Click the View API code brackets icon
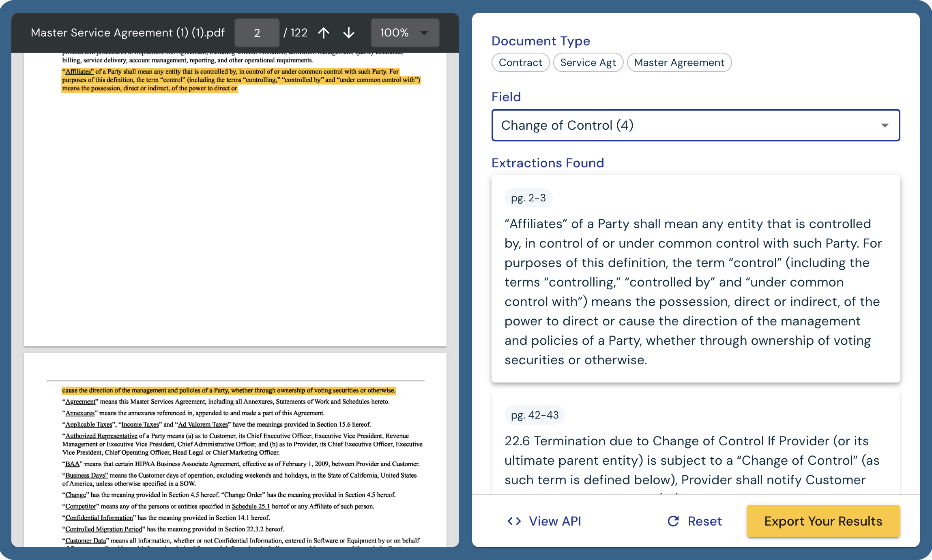The height and width of the screenshot is (560, 932). (514, 521)
